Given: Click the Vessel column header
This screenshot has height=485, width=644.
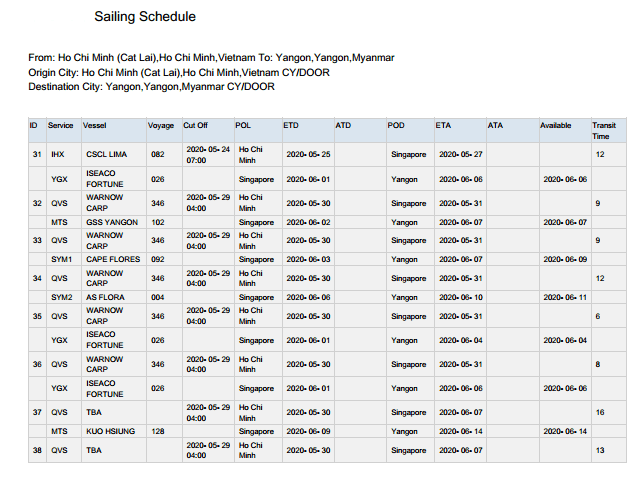Looking at the screenshot, I should tap(95, 126).
